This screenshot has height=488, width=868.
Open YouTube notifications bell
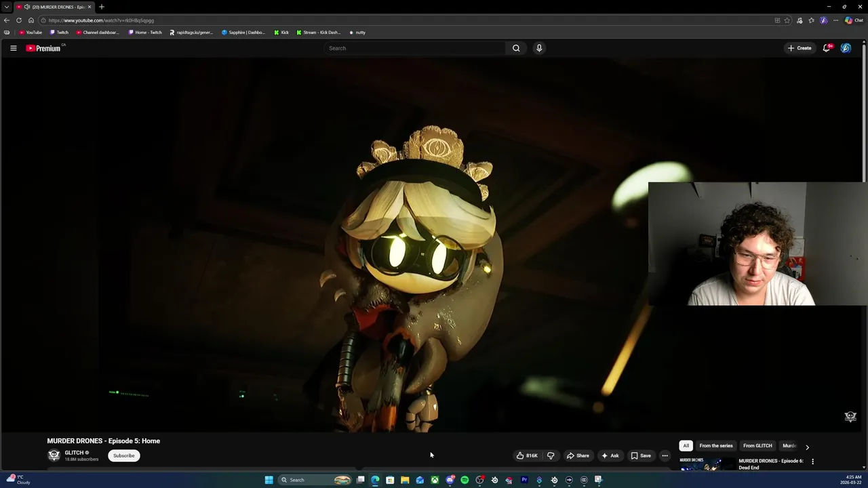(x=827, y=48)
